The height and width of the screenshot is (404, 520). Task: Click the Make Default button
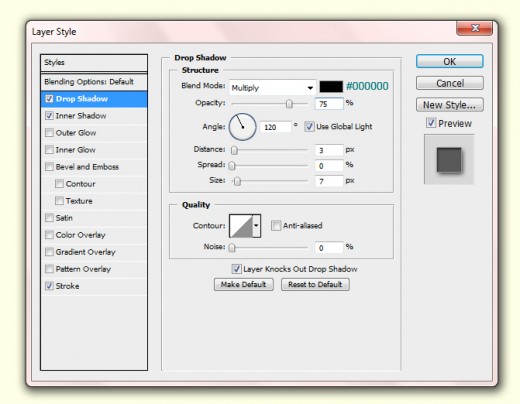click(x=244, y=284)
